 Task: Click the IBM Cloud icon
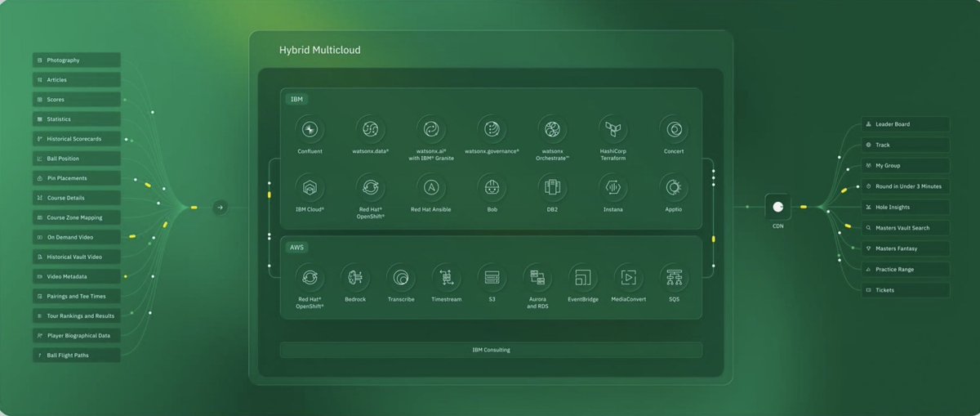(310, 187)
